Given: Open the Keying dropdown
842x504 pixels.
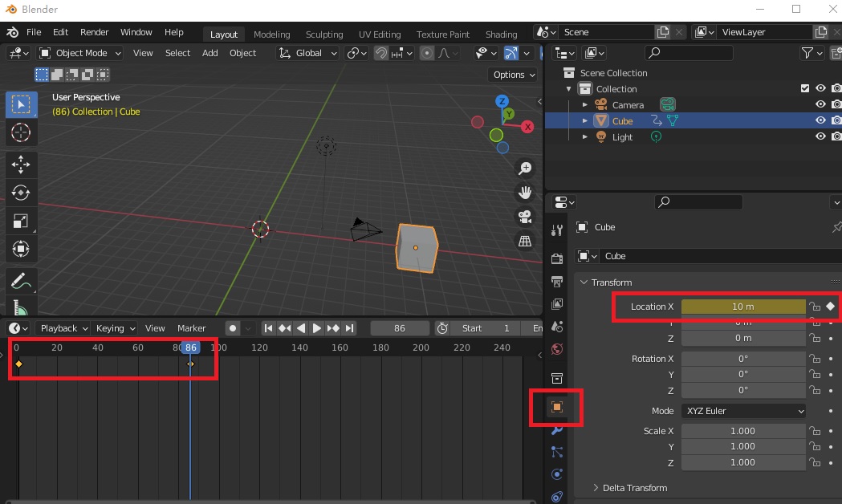Looking at the screenshot, I should 115,328.
